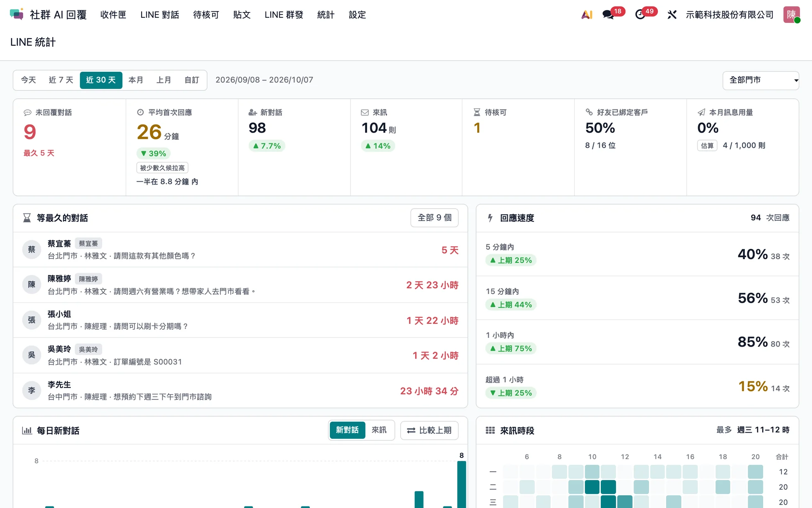The height and width of the screenshot is (508, 812).
Task: Open 張小姐 conversation about 刷卡分期
Action: pyautogui.click(x=240, y=320)
